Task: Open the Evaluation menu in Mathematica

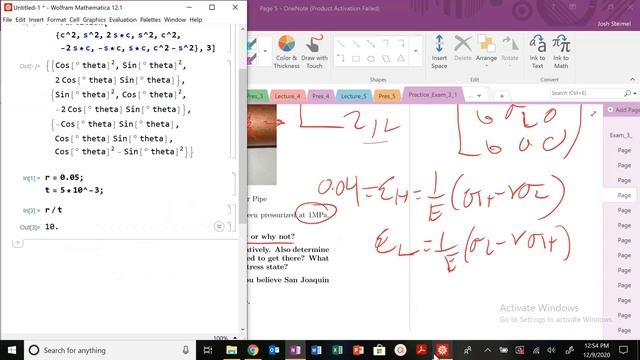Action: pyautogui.click(x=123, y=20)
